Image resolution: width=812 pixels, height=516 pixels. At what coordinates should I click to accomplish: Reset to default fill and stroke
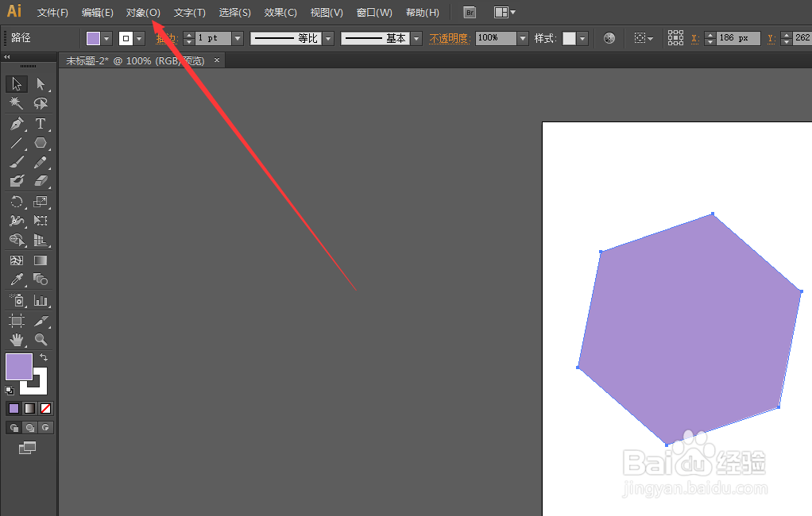click(10, 391)
